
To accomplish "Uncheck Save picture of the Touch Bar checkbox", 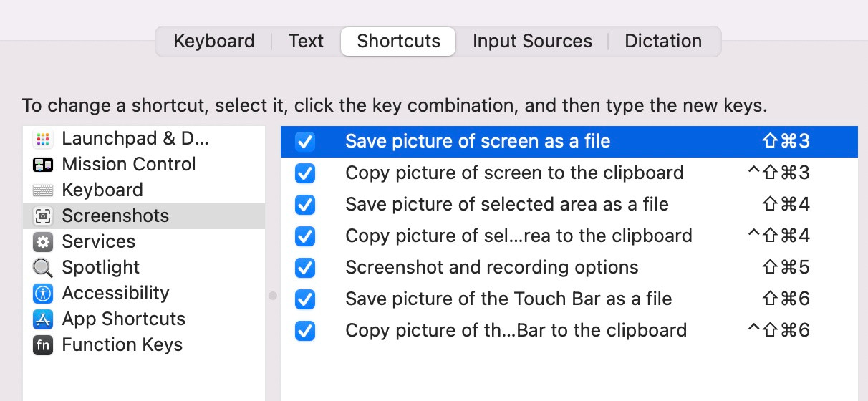I will tap(305, 299).
